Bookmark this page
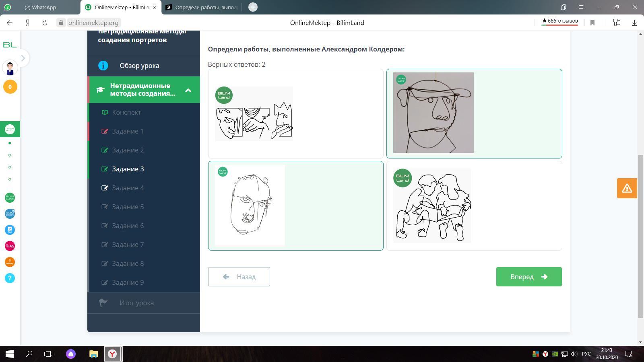Screen dimensions: 644x362 coord(592,23)
